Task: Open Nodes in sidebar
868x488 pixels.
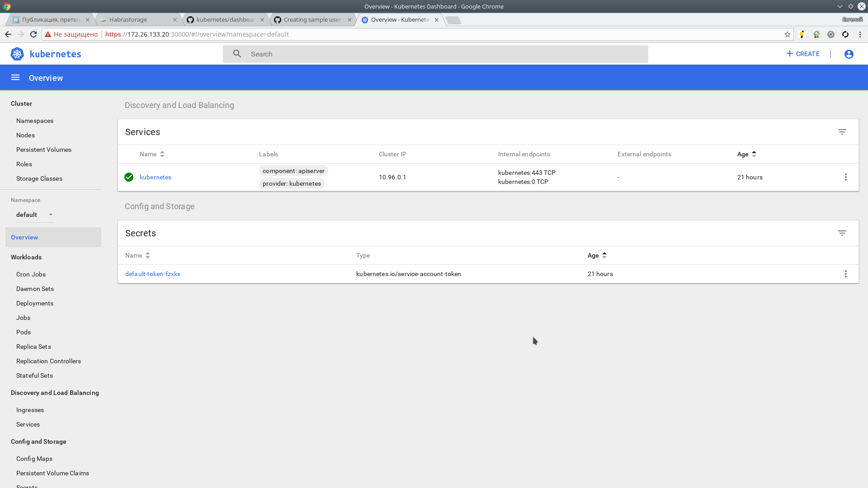Action: tap(25, 135)
